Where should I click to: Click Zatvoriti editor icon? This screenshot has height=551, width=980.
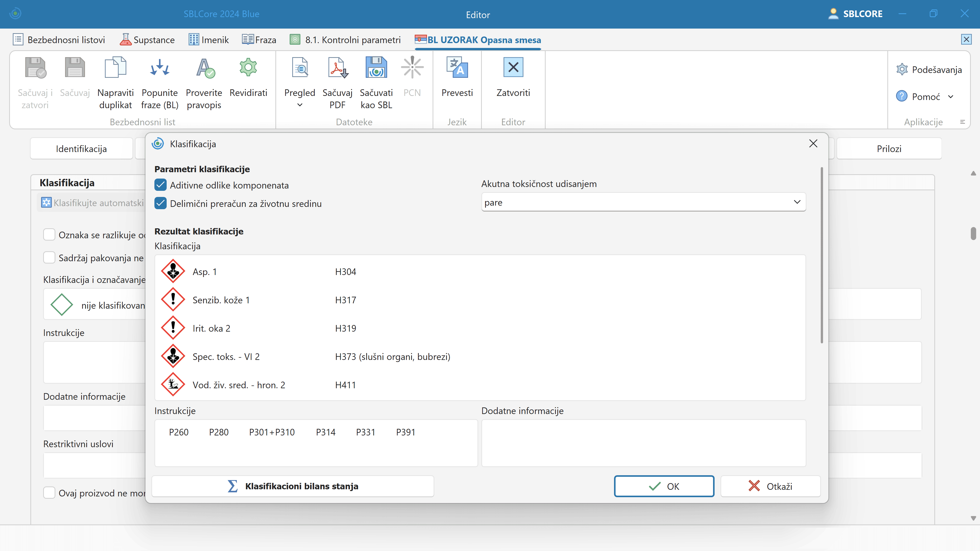513,68
